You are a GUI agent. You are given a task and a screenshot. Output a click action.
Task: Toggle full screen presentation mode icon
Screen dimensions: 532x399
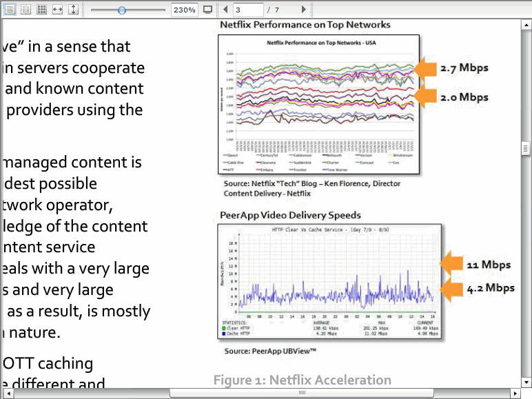pos(207,10)
